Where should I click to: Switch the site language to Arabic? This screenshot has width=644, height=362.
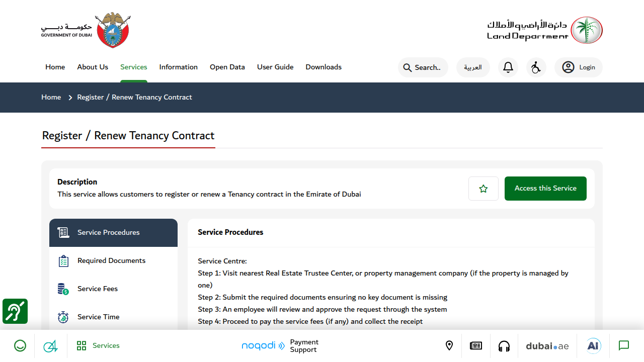[473, 67]
